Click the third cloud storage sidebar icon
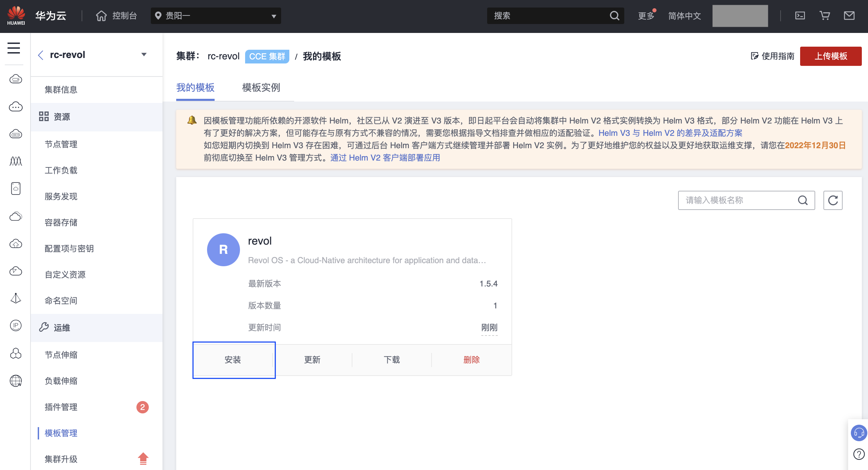 click(x=16, y=134)
